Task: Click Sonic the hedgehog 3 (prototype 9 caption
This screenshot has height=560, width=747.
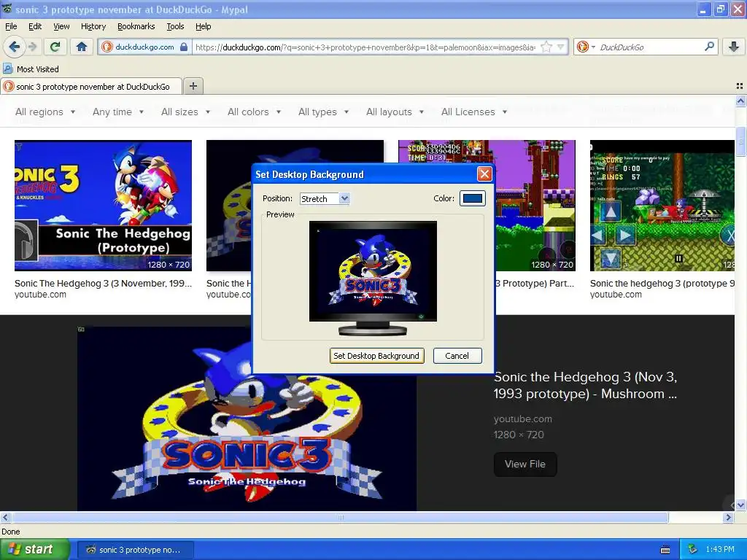Action: tap(662, 284)
